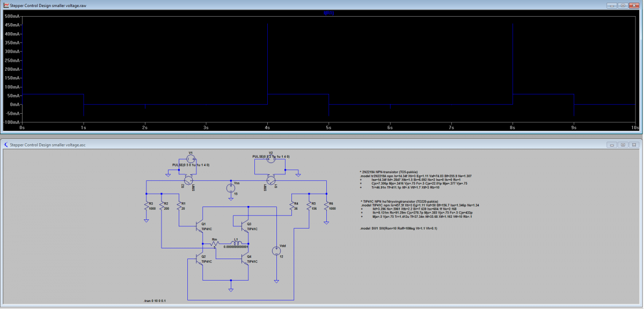The width and height of the screenshot is (644, 309).
Task: Minimize the waveform .raw window
Action: point(611,5)
